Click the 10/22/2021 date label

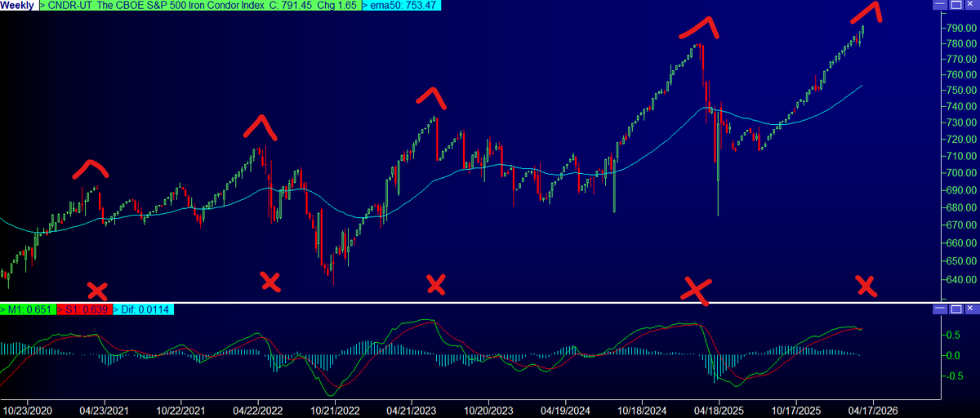(180, 410)
